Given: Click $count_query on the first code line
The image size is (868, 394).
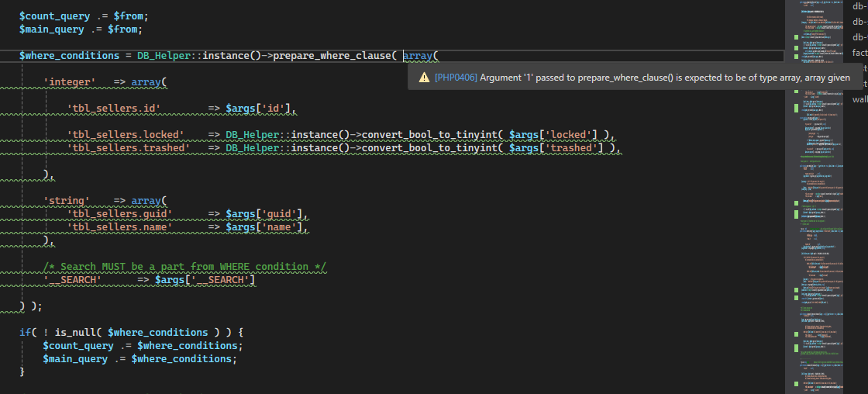Looking at the screenshot, I should pyautogui.click(x=54, y=16).
